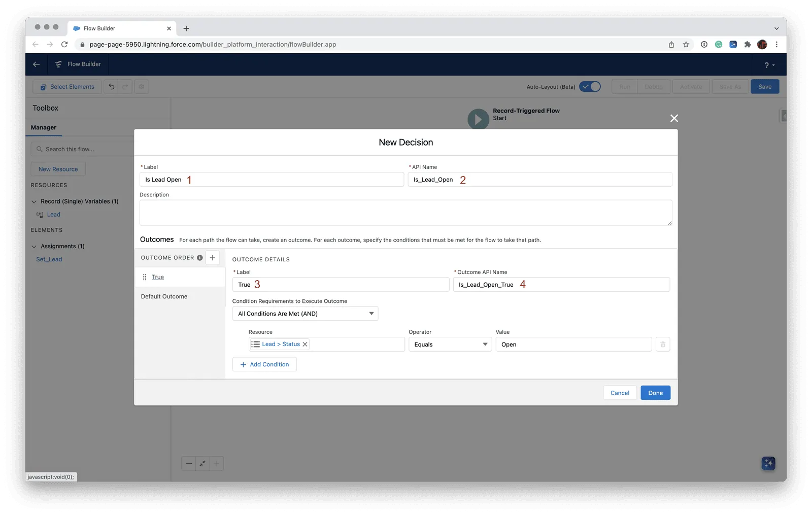Click the fit-to-view canvas icon

click(202, 463)
